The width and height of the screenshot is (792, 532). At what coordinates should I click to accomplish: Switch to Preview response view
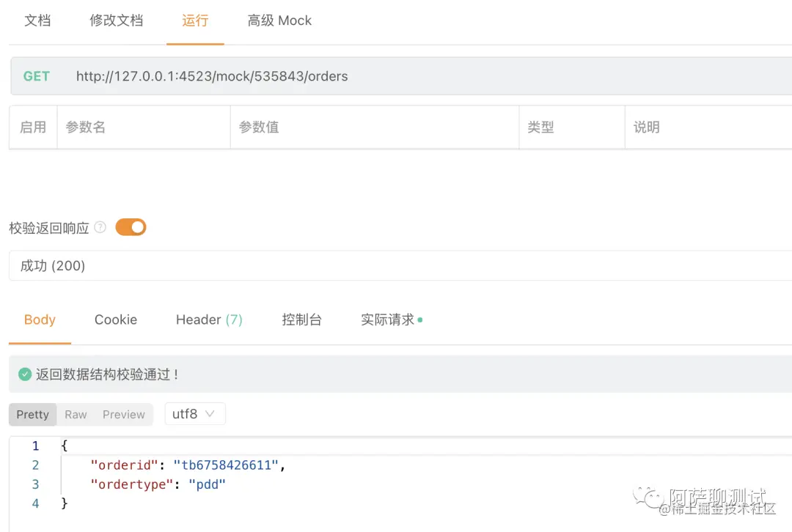pyautogui.click(x=124, y=415)
